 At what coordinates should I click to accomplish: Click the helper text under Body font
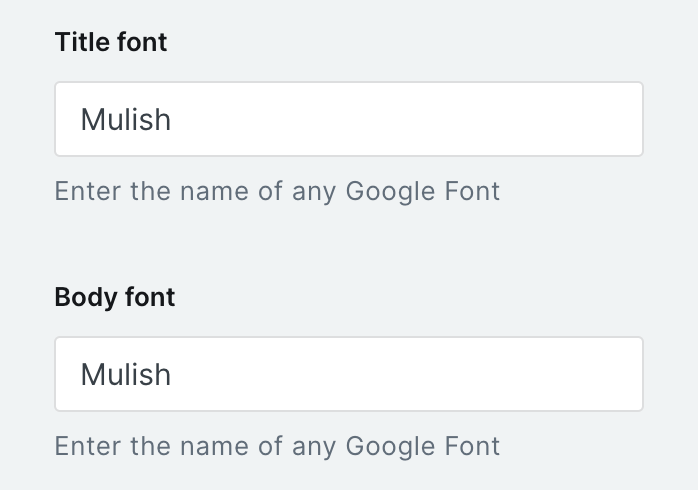277,445
